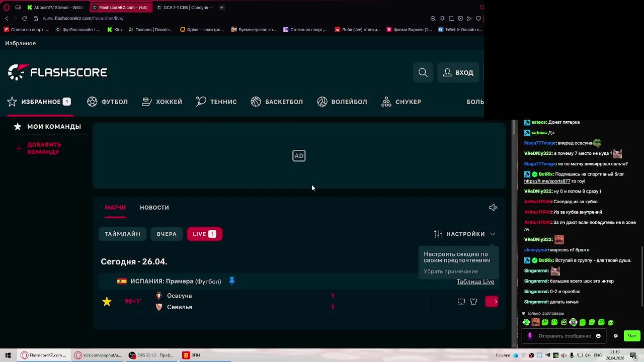Open the ХОККЕЙ sport menu
Image resolution: width=644 pixels, height=362 pixels.
162,102
